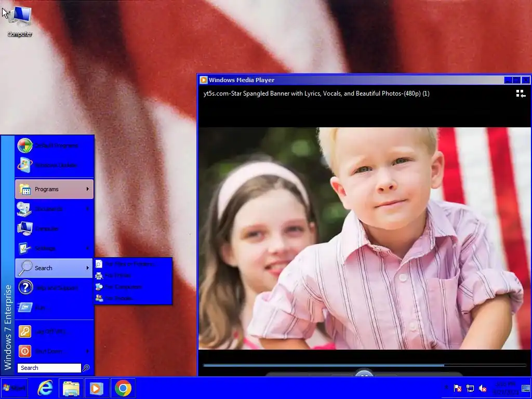Close the Windows Media Player window
The image size is (532, 399).
pyautogui.click(x=526, y=80)
